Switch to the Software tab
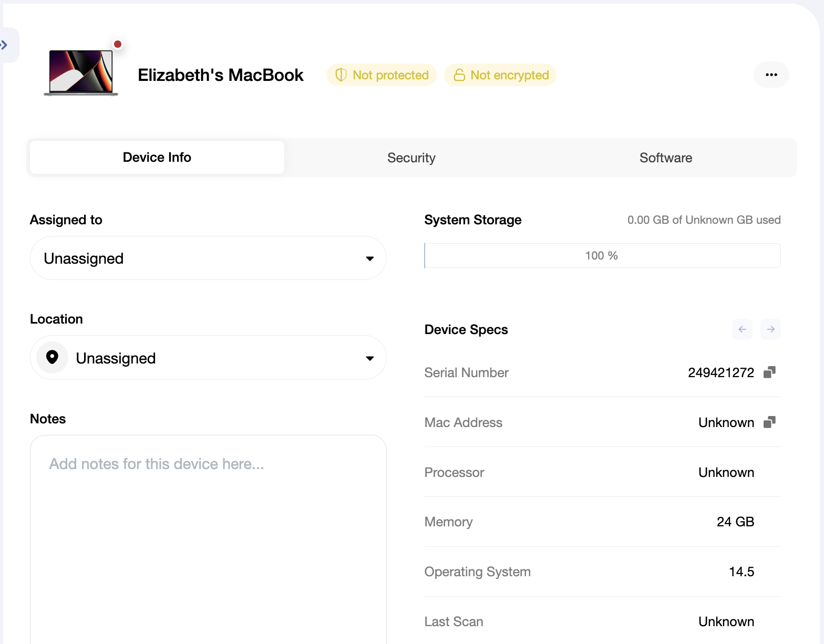This screenshot has width=824, height=644. [x=666, y=158]
